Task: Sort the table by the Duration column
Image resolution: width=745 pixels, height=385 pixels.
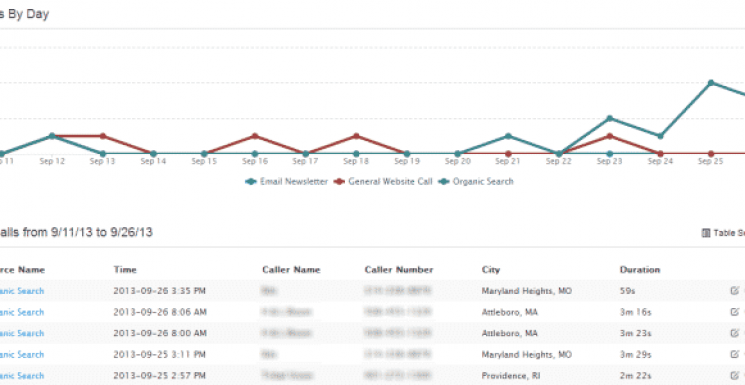Action: coord(640,270)
